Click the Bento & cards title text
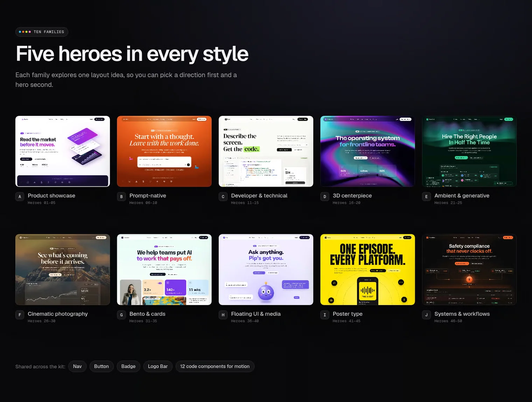This screenshot has width=532, height=402. tap(147, 314)
